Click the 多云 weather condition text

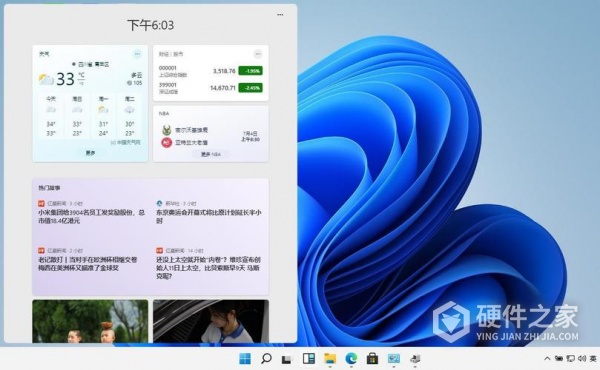137,75
